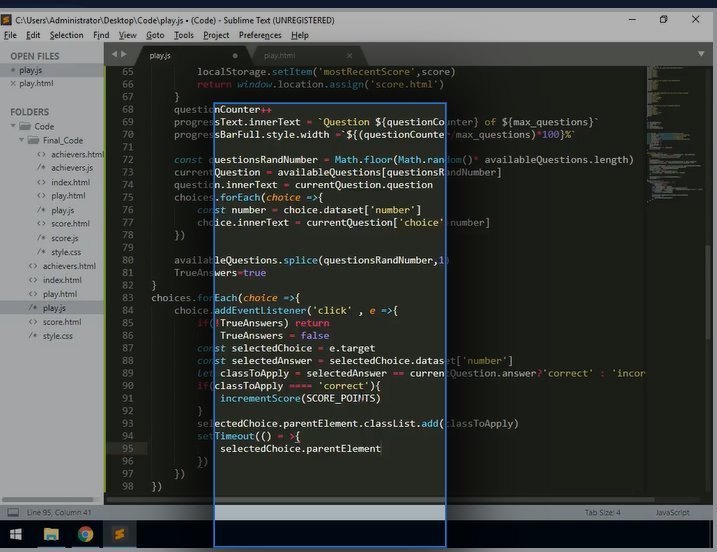The image size is (717, 552).
Task: Open the Help menu
Action: pyautogui.click(x=300, y=35)
